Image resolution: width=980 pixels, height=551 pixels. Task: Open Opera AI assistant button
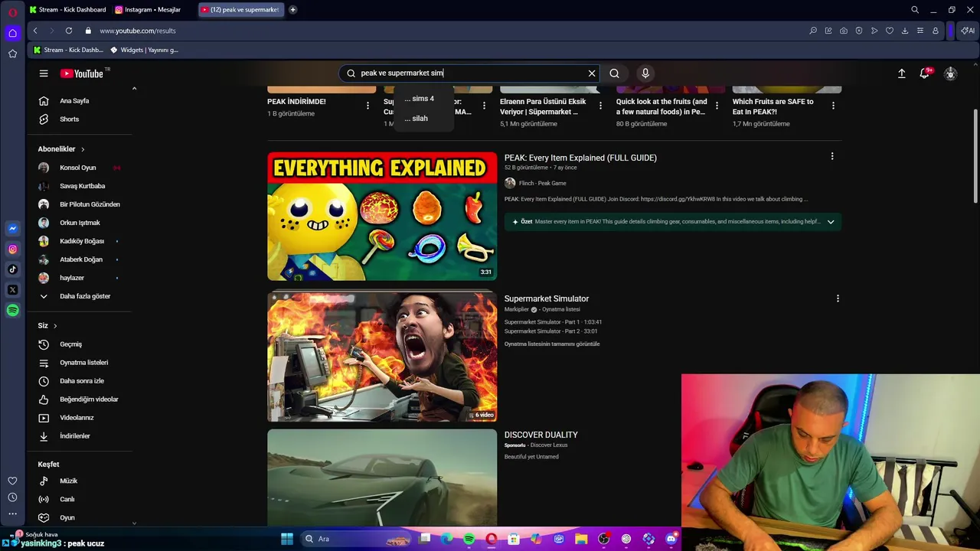[968, 31]
